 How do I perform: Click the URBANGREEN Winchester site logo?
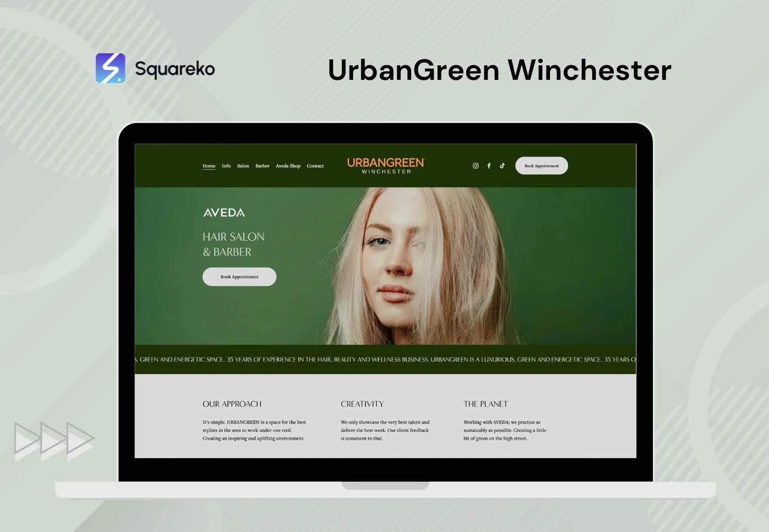pos(386,166)
